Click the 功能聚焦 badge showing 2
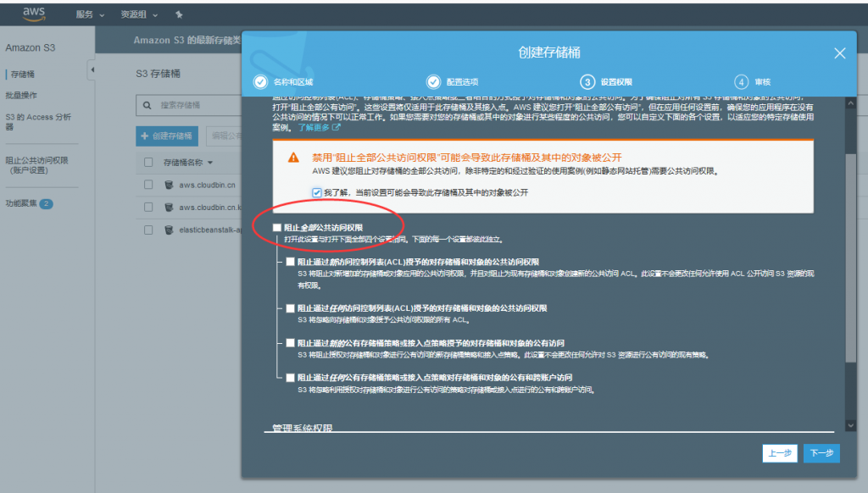Viewport: 868px width, 493px height. pyautogui.click(x=47, y=203)
